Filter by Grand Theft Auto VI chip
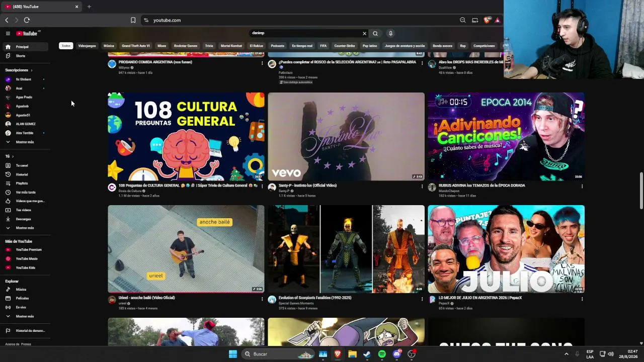644x362 pixels. 136,46
